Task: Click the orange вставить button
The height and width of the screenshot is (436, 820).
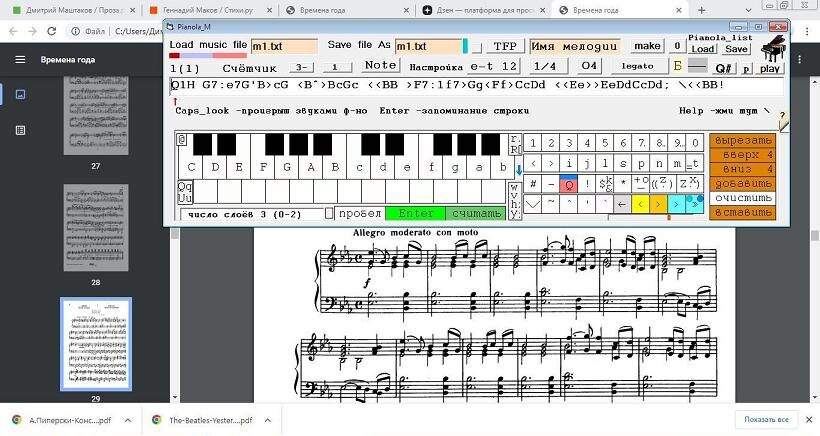Action: (x=742, y=213)
